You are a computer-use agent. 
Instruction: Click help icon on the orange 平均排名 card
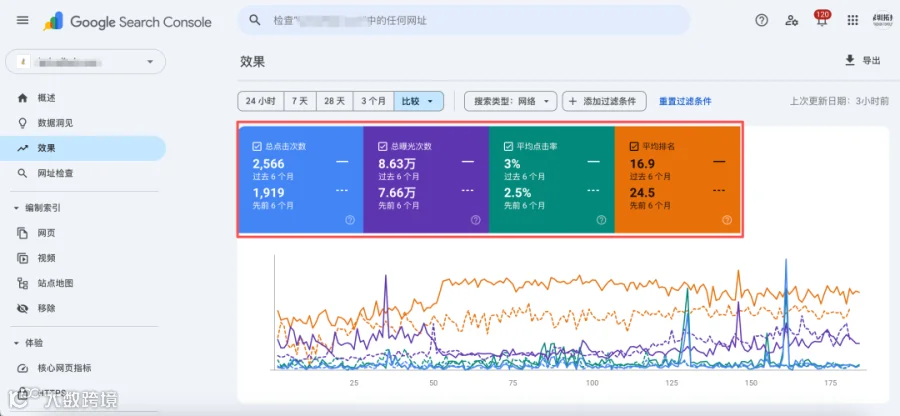(727, 220)
